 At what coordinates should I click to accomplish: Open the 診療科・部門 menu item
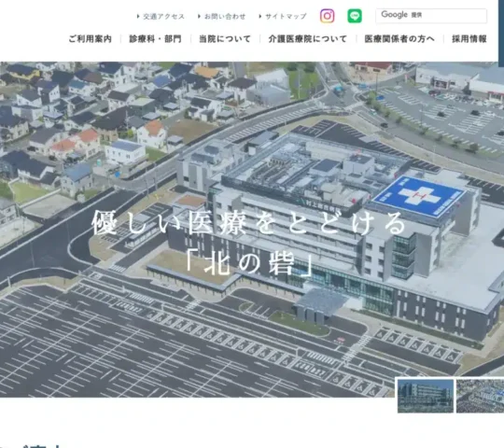[156, 39]
